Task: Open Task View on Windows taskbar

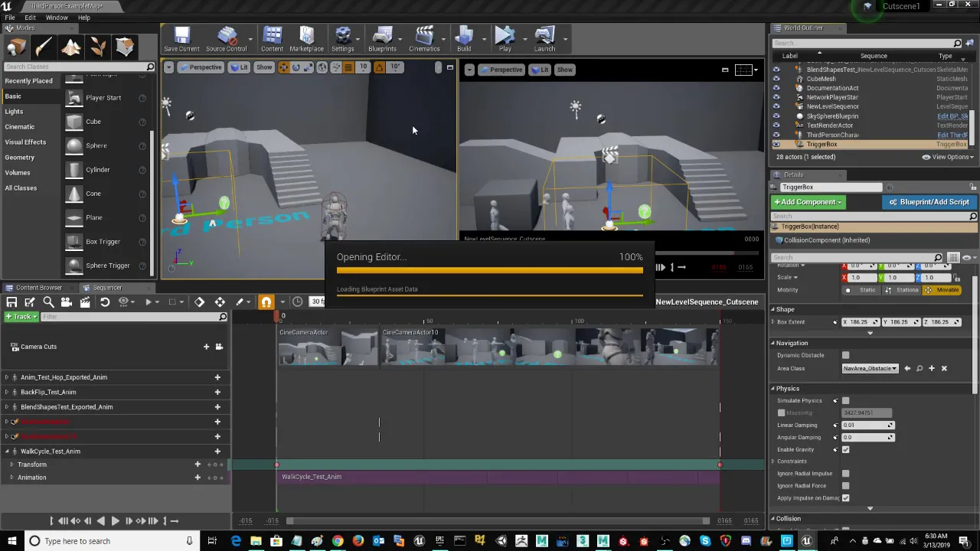Action: tap(212, 541)
